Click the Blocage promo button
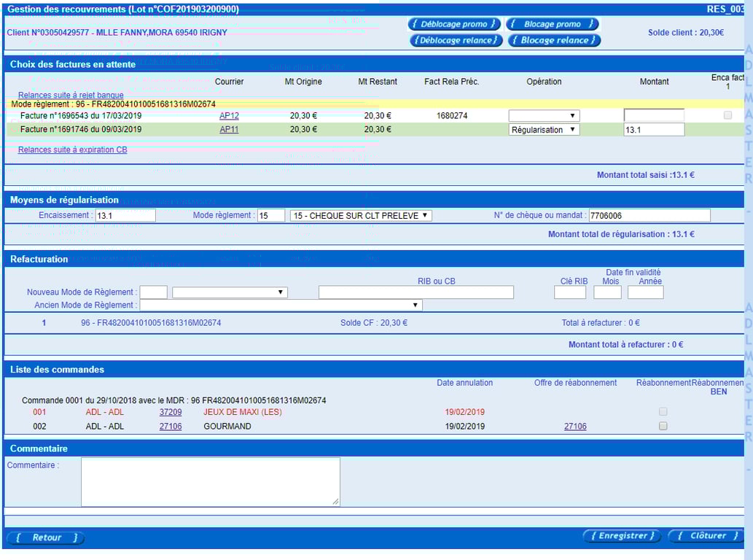This screenshot has height=560, width=753. (x=553, y=24)
